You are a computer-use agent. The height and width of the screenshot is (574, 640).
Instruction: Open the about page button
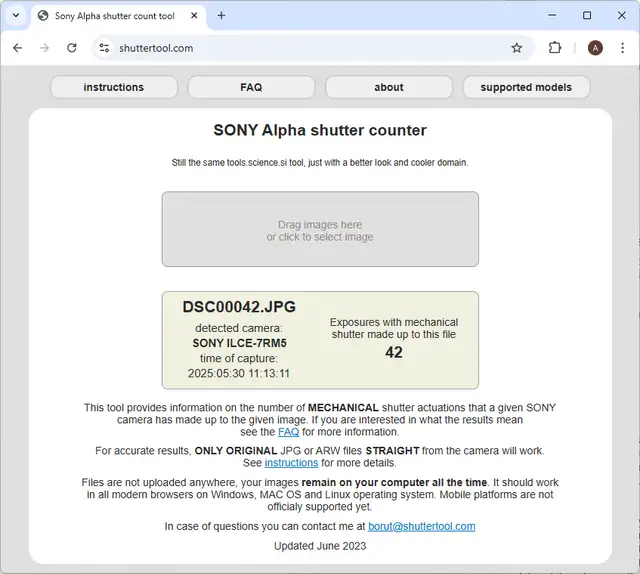tap(389, 87)
